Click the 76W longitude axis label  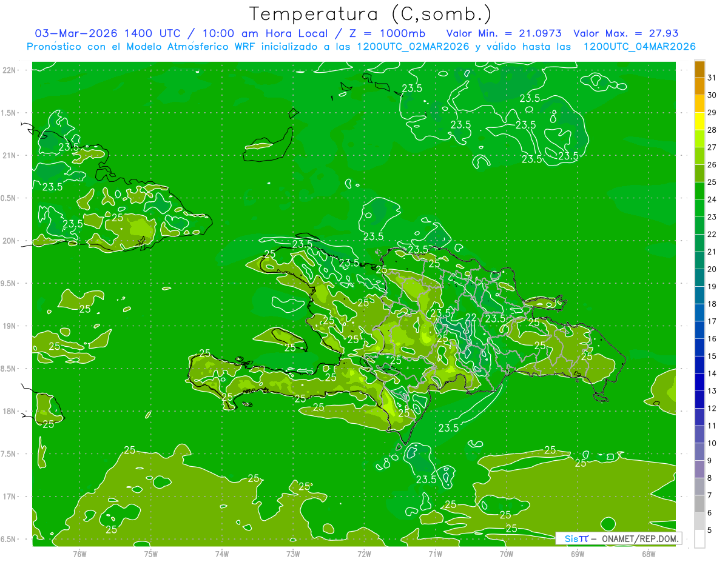[79, 554]
